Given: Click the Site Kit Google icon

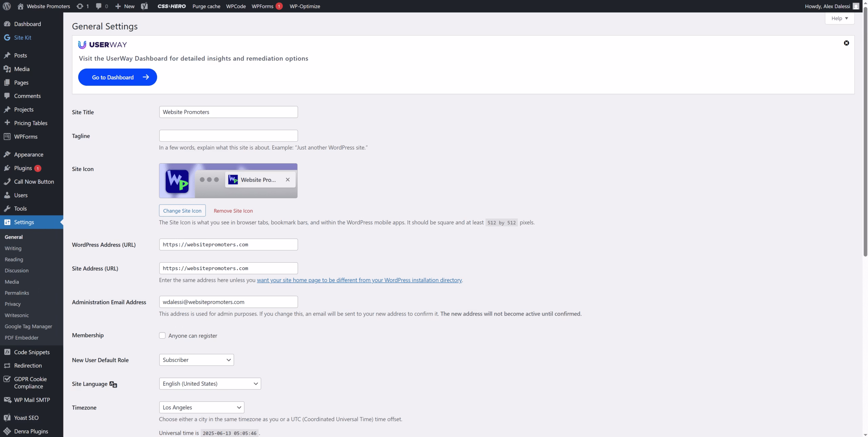Looking at the screenshot, I should pos(7,38).
